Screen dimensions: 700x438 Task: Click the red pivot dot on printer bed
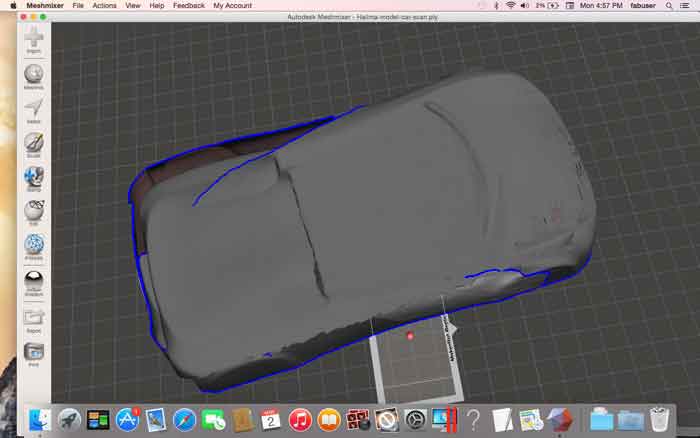(410, 336)
